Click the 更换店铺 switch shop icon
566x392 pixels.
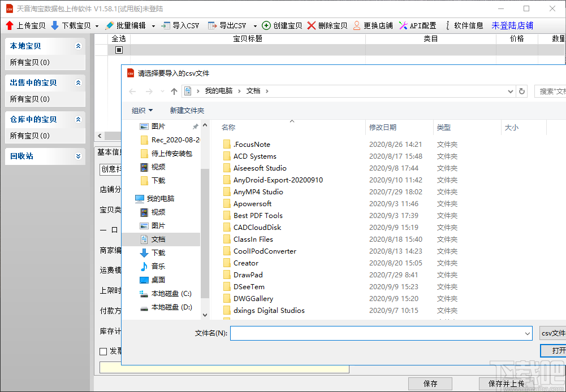357,25
